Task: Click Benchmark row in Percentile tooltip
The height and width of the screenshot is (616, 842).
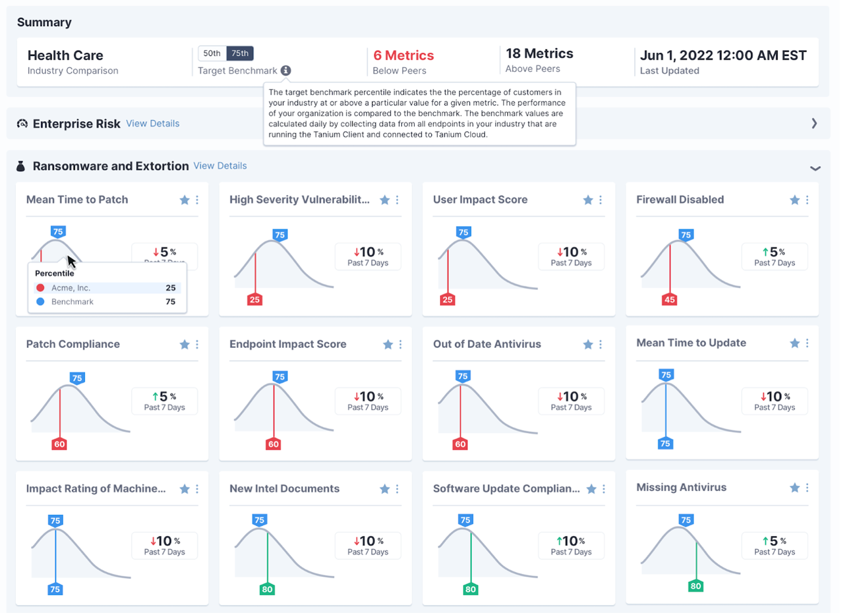Action: coord(107,302)
